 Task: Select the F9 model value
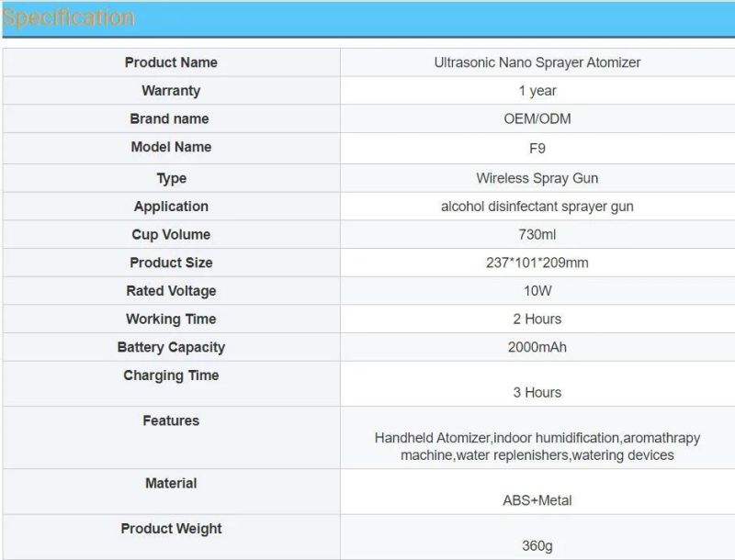tap(537, 149)
